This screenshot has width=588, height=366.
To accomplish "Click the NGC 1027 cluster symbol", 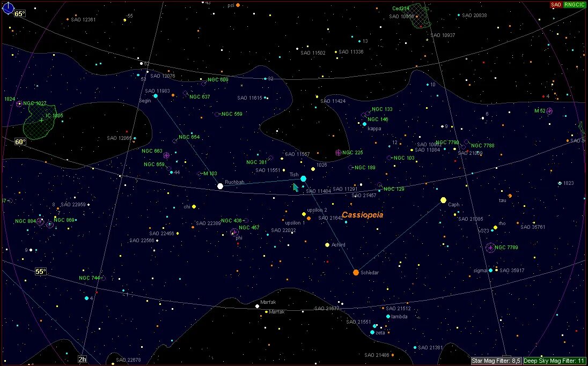I will 19,103.
